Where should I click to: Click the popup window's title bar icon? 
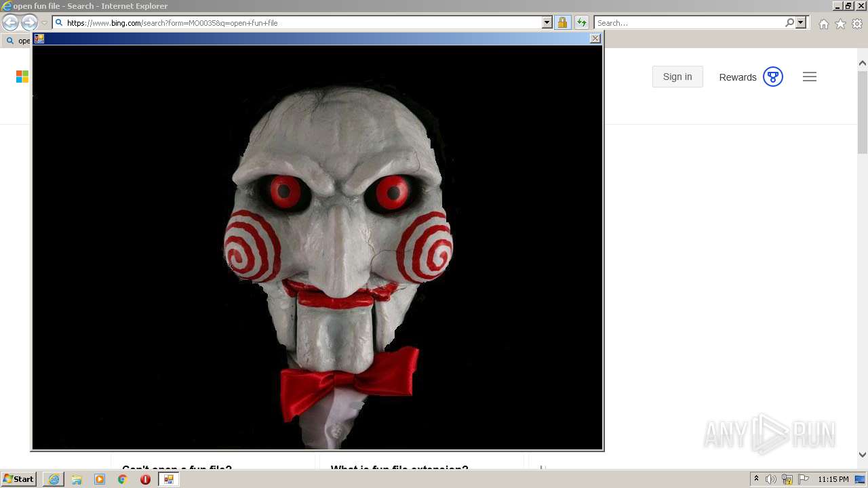point(39,39)
